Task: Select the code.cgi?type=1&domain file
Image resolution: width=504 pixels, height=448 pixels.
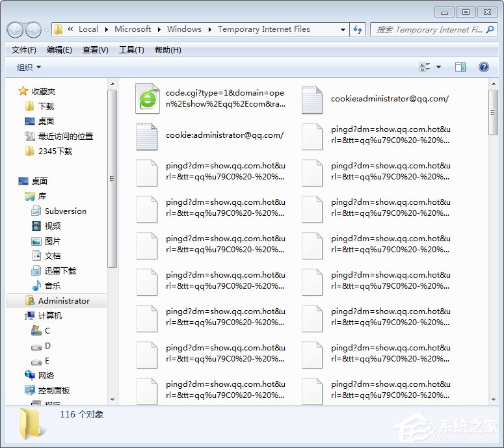Action: click(x=210, y=99)
